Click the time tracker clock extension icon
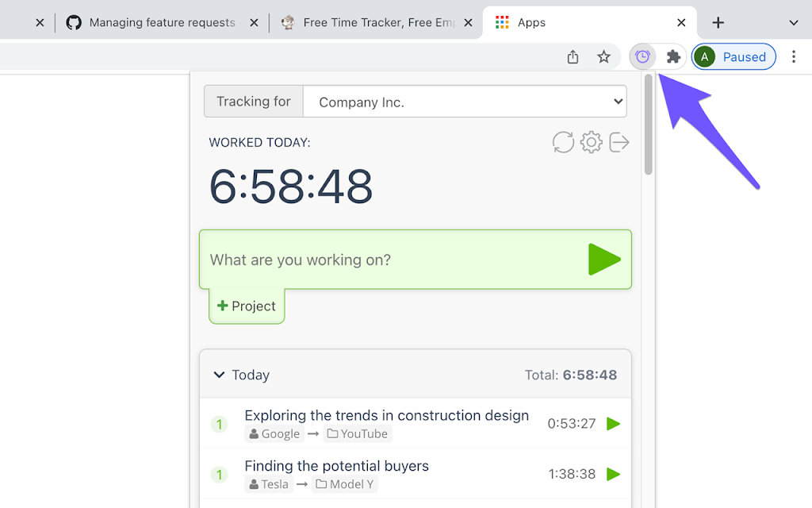The height and width of the screenshot is (508, 812). pos(642,56)
